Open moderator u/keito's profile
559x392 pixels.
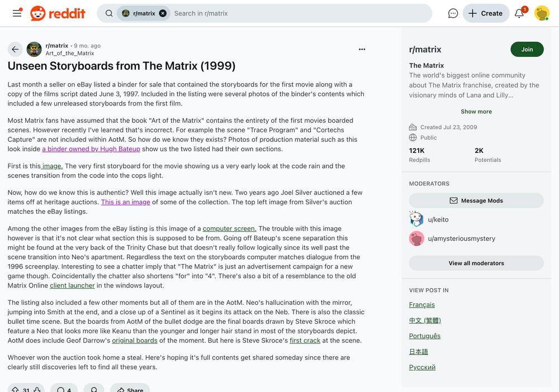pyautogui.click(x=438, y=219)
